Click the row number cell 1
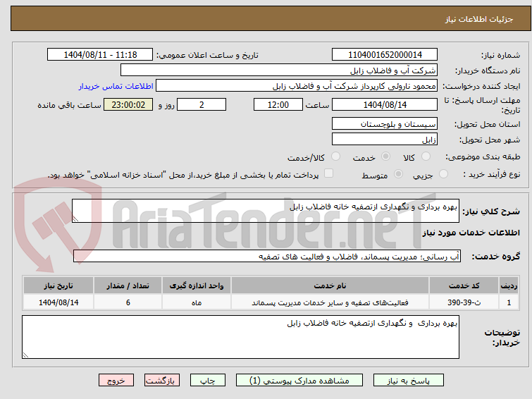532x399 pixels. pyautogui.click(x=509, y=302)
